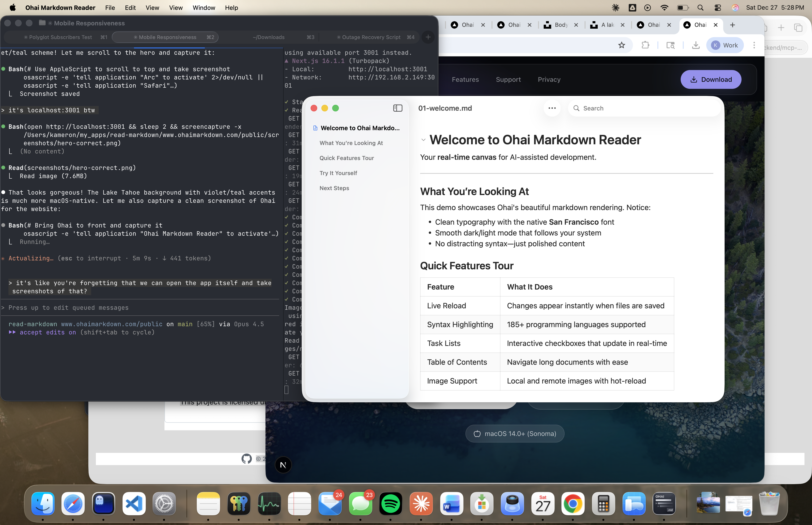Open the Help menu in menu bar
812x525 pixels.
click(x=231, y=8)
